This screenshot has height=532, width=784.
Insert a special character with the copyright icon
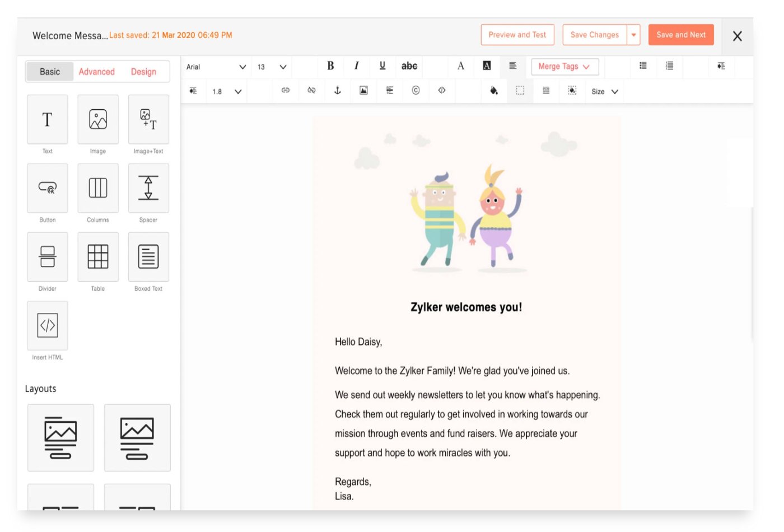(416, 90)
